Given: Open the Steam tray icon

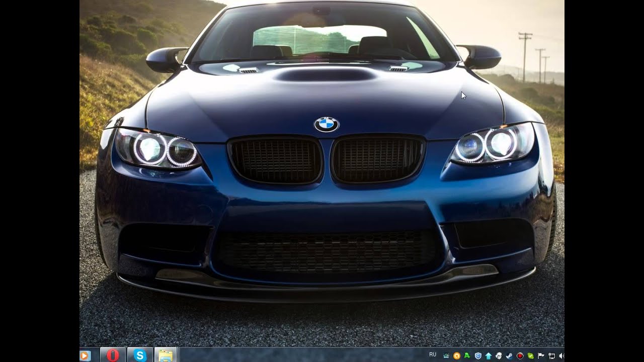Looking at the screenshot, I should tap(509, 355).
